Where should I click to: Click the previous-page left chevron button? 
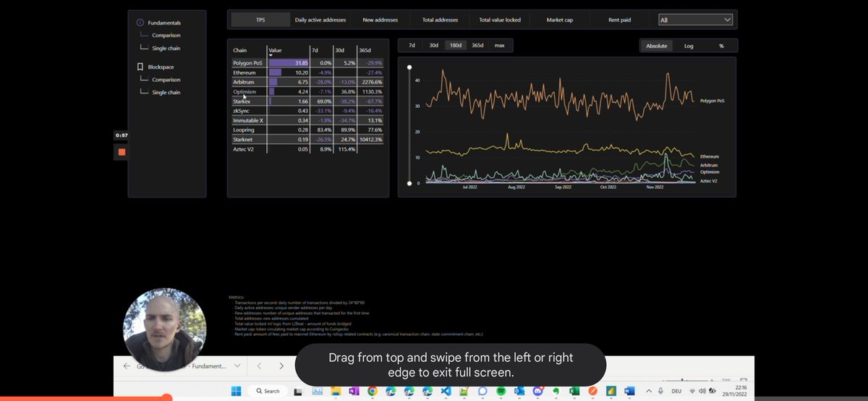[259, 366]
